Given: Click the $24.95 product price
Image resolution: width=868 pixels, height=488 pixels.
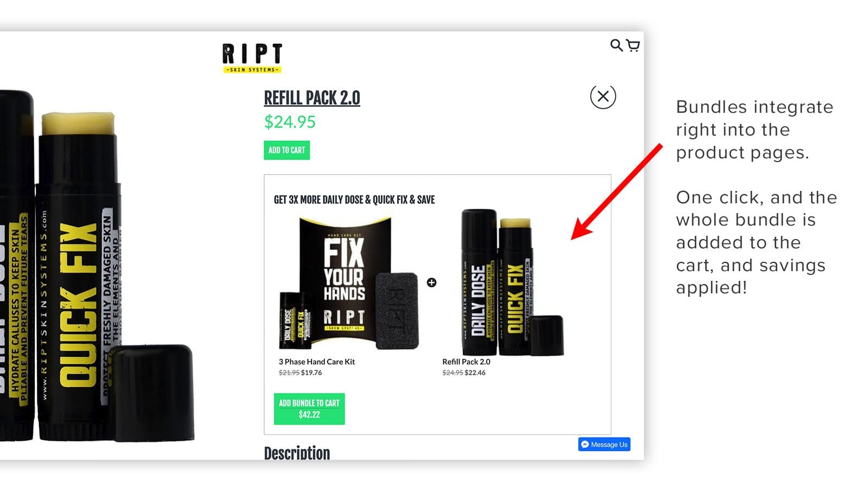Looking at the screenshot, I should (290, 122).
